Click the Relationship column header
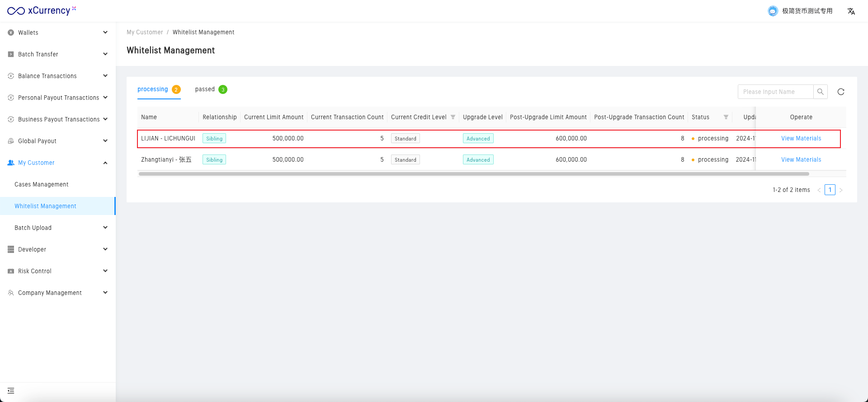Screen dimensions: 868x402 (220, 117)
